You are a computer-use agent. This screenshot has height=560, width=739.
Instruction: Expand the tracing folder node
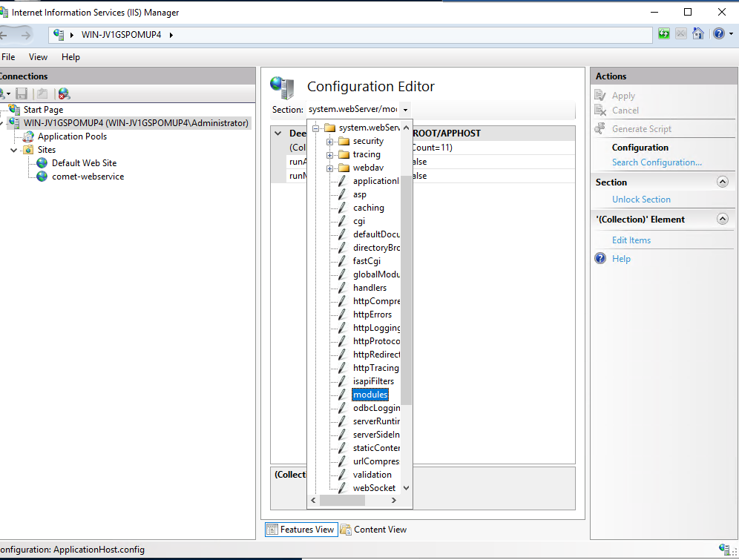tap(330, 155)
